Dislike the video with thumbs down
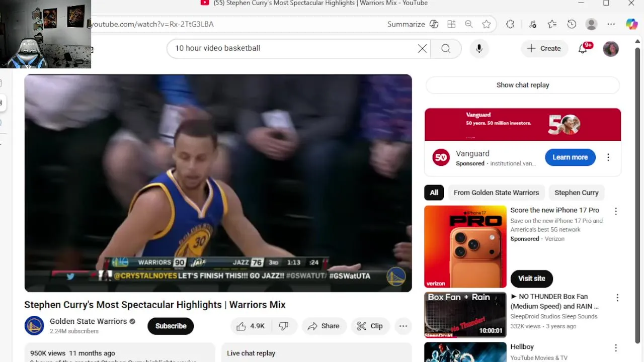This screenshot has width=644, height=362. click(x=284, y=326)
